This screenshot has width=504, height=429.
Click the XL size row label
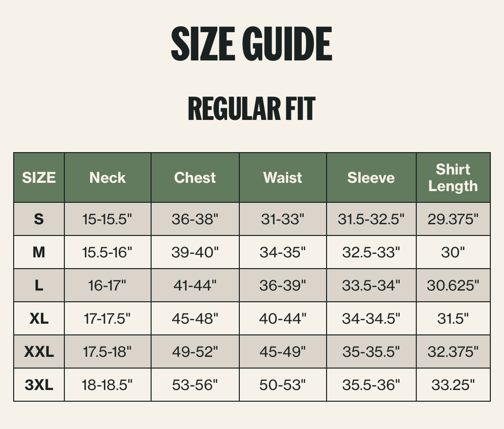coord(39,318)
